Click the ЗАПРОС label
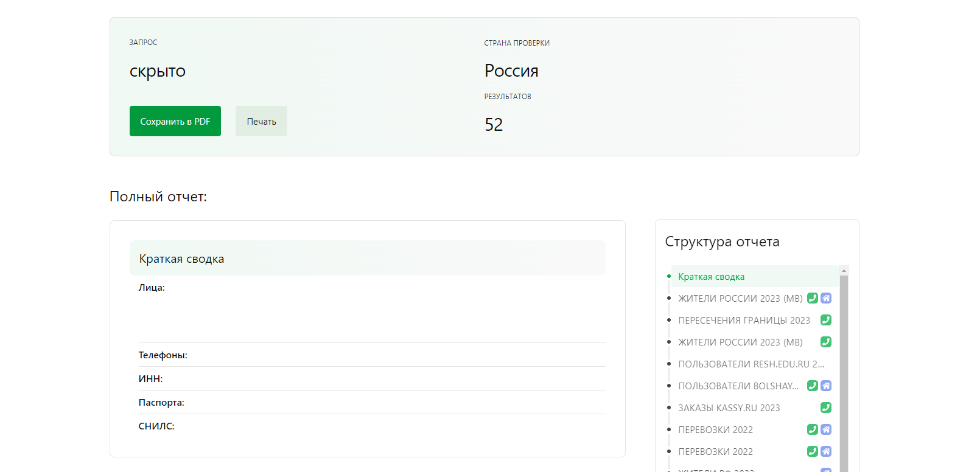The image size is (980, 472). pos(143,43)
